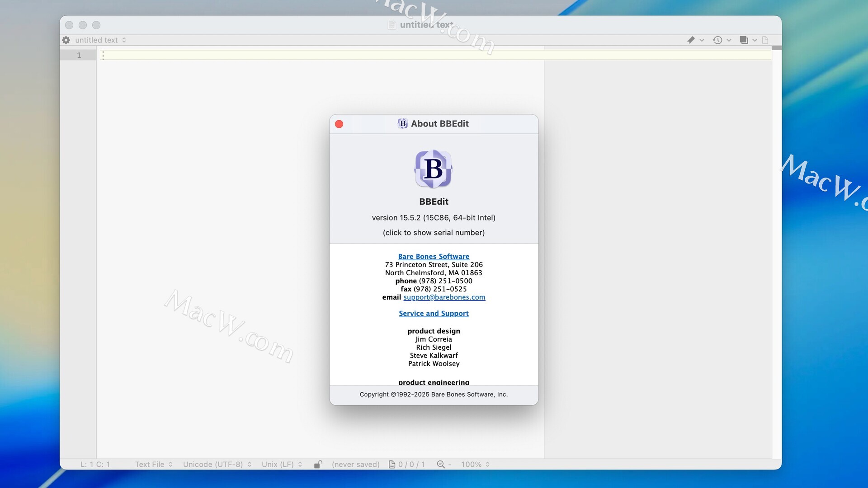Click the version 15.5.2 text
The width and height of the screenshot is (868, 488).
[x=434, y=217]
